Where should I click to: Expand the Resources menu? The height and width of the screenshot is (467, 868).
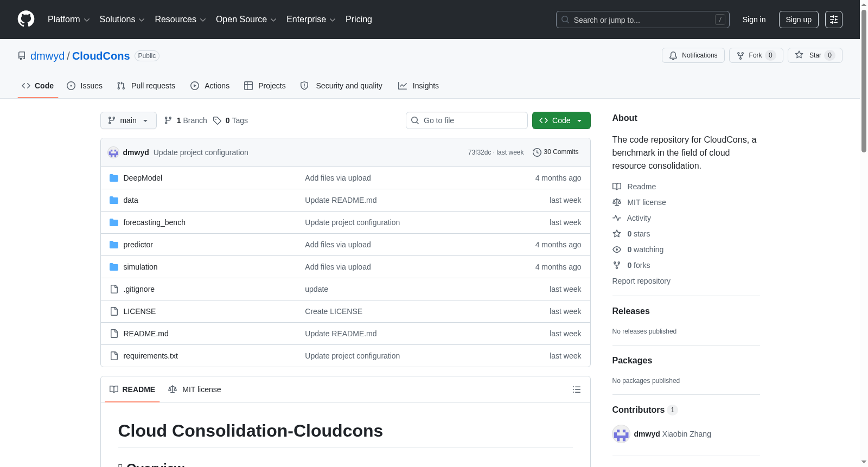(x=180, y=20)
